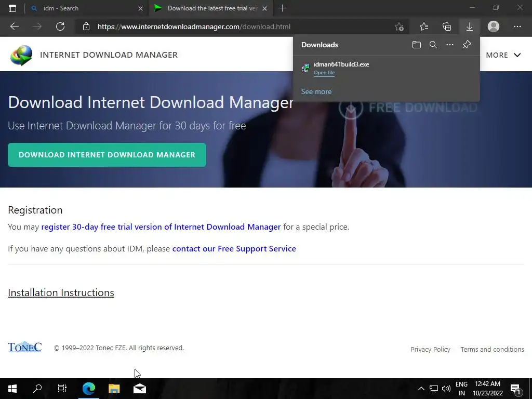This screenshot has width=532, height=399.
Task: Open Terms and conditions footer link
Action: tap(492, 349)
